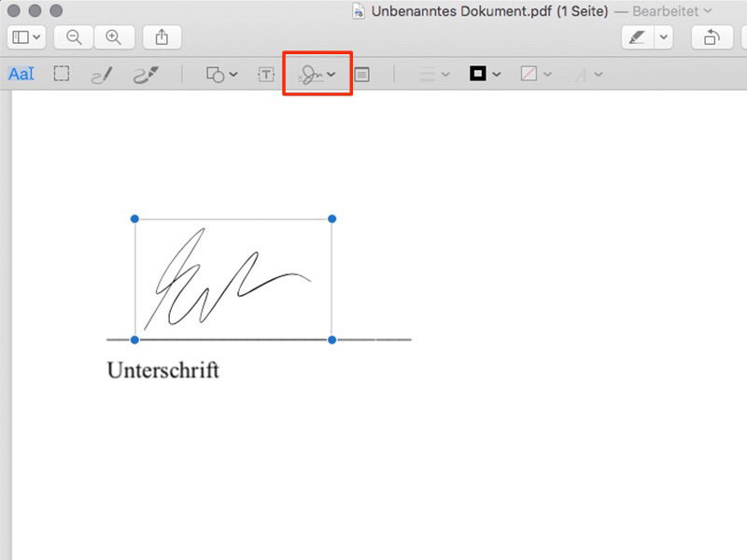This screenshot has width=747, height=560.
Task: Select the text selection tool
Action: pos(21,74)
